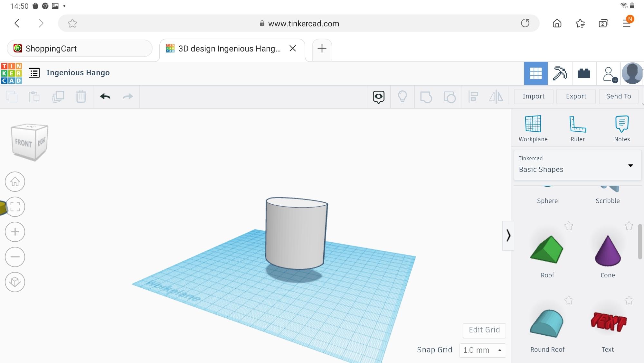
Task: Click the Ingenious Hango design name
Action: pyautogui.click(x=78, y=73)
